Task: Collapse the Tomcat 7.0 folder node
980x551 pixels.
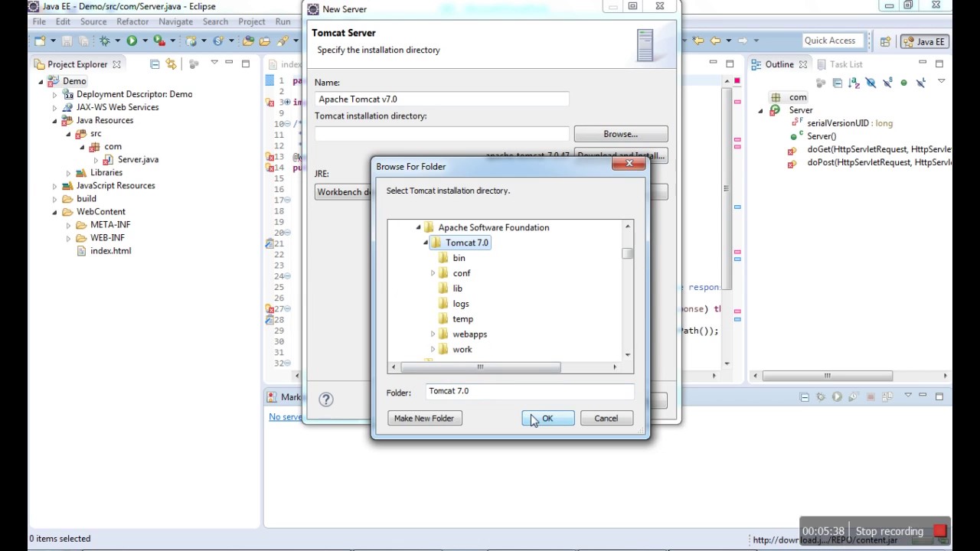Action: click(426, 243)
